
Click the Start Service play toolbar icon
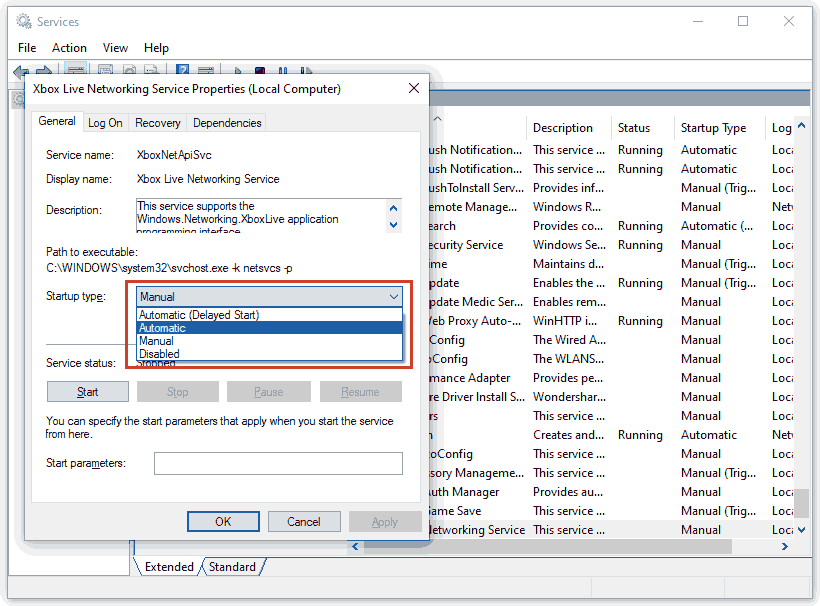pyautogui.click(x=238, y=71)
